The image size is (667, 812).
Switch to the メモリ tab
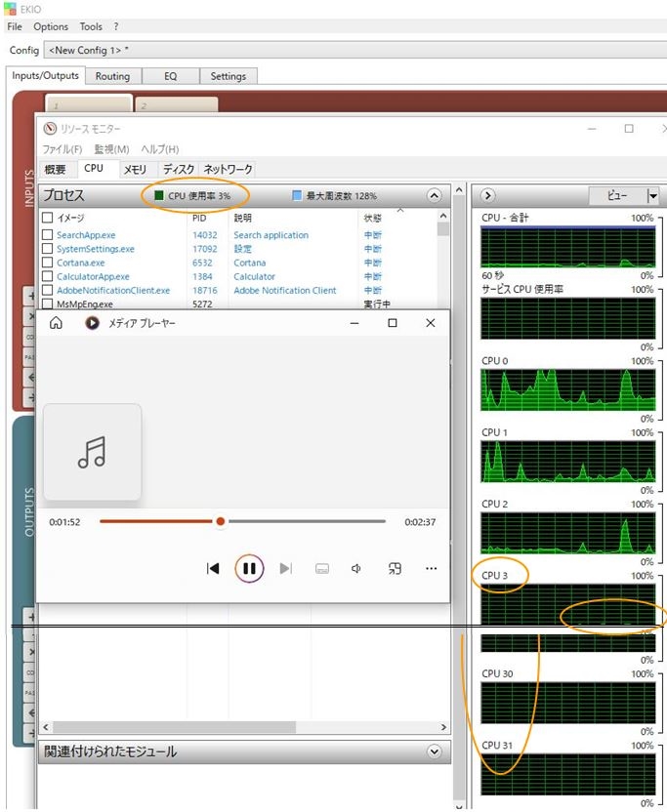(135, 170)
